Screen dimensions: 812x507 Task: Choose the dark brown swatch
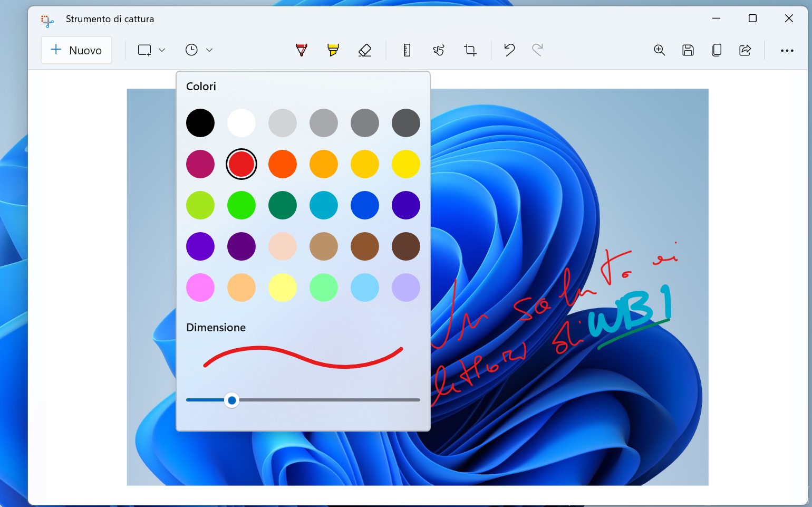(406, 246)
